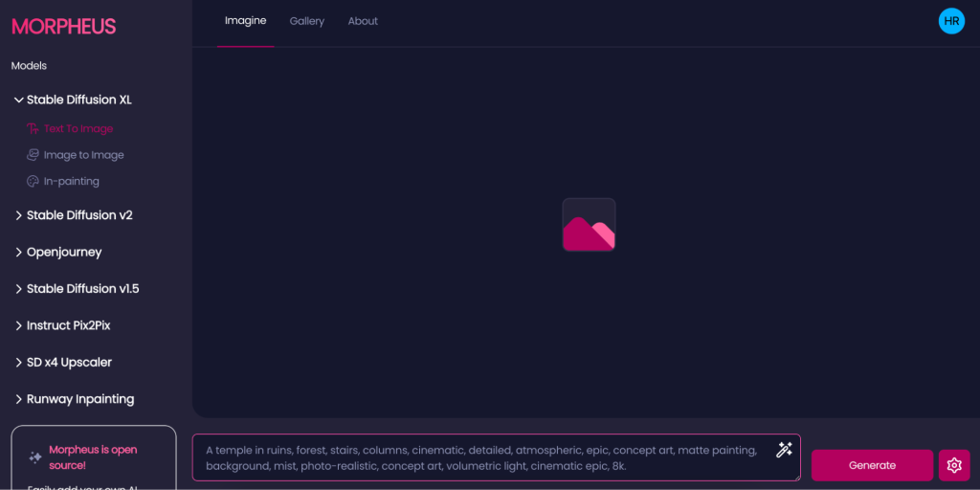Image resolution: width=980 pixels, height=490 pixels.
Task: Select Image to Image mode
Action: [84, 155]
